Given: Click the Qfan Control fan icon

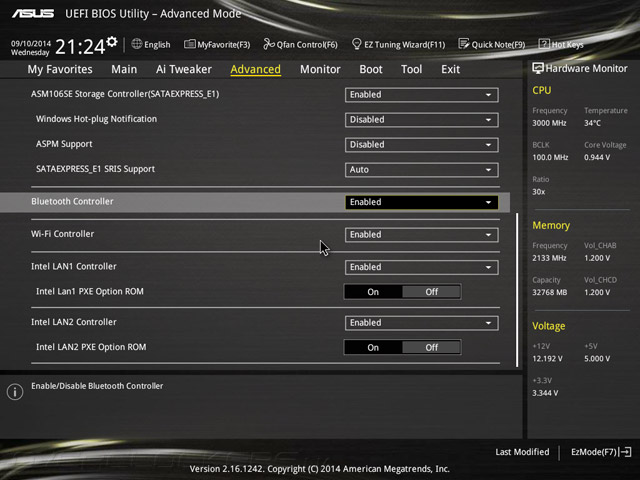Looking at the screenshot, I should point(269,44).
